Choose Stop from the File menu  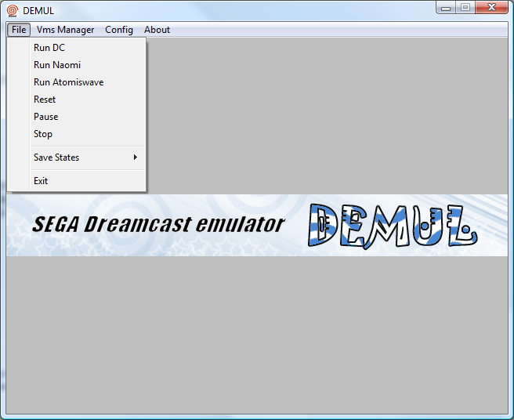76,134
